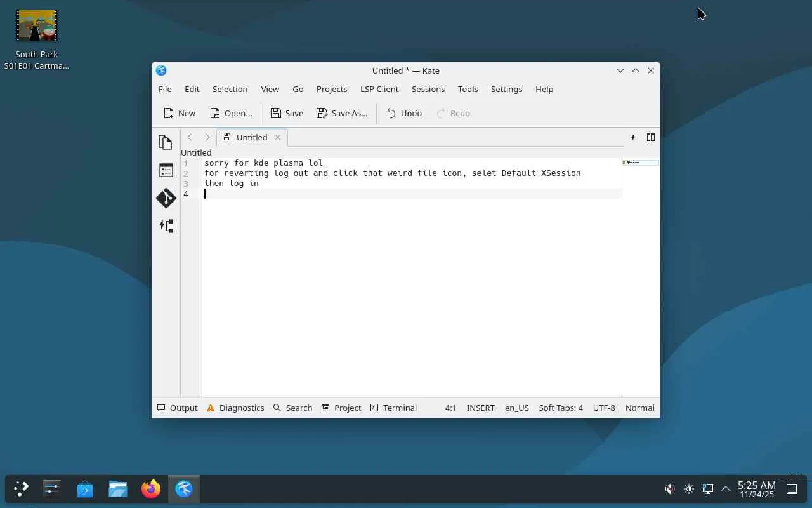This screenshot has height=508, width=812.
Task: Save the document using Save toolbar button
Action: tap(287, 113)
